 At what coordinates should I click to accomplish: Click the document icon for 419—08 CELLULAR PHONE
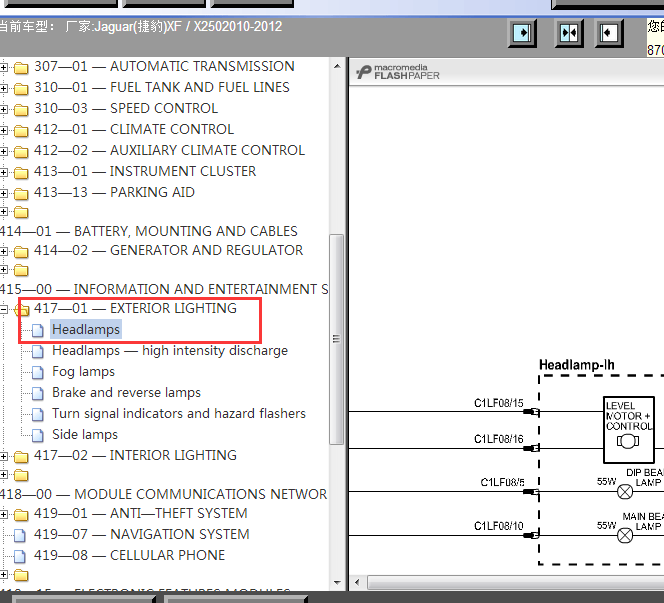[19, 556]
